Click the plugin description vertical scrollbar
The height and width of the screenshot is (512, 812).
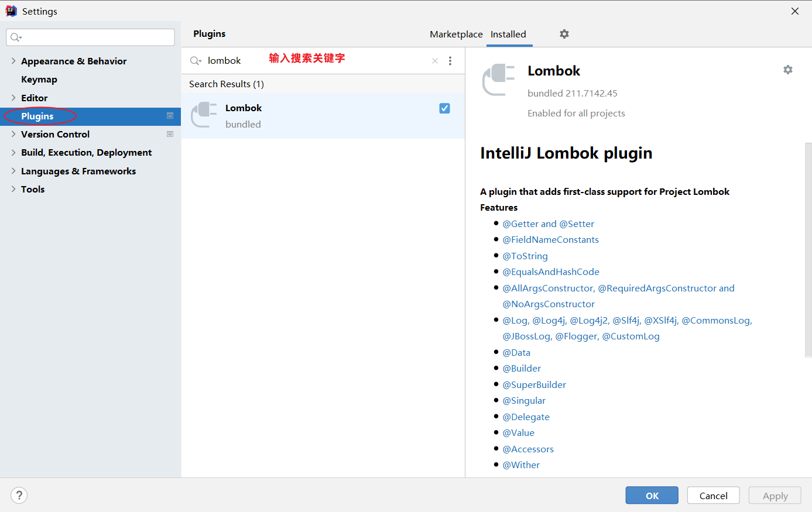click(808, 249)
